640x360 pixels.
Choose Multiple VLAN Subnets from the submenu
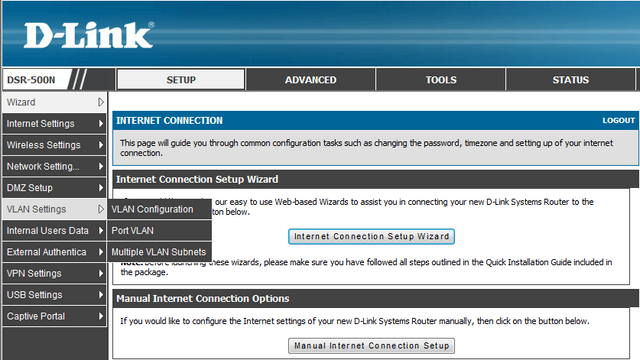[159, 252]
